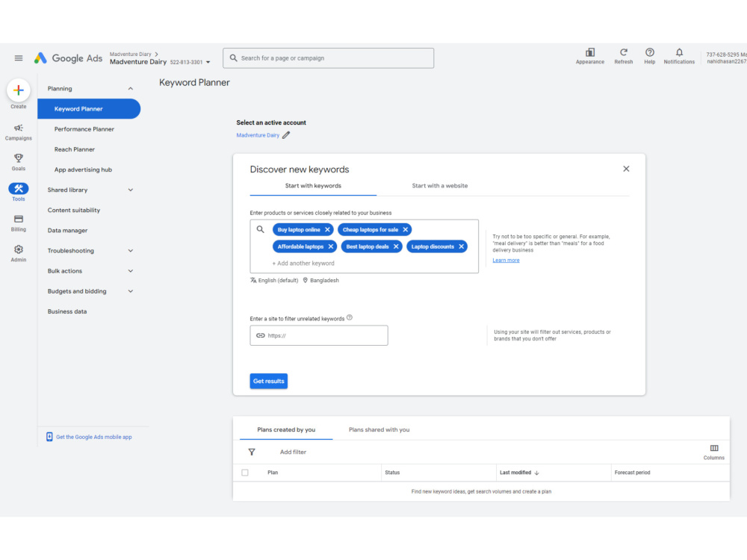Open the account selector dropdown arrow

click(x=208, y=63)
